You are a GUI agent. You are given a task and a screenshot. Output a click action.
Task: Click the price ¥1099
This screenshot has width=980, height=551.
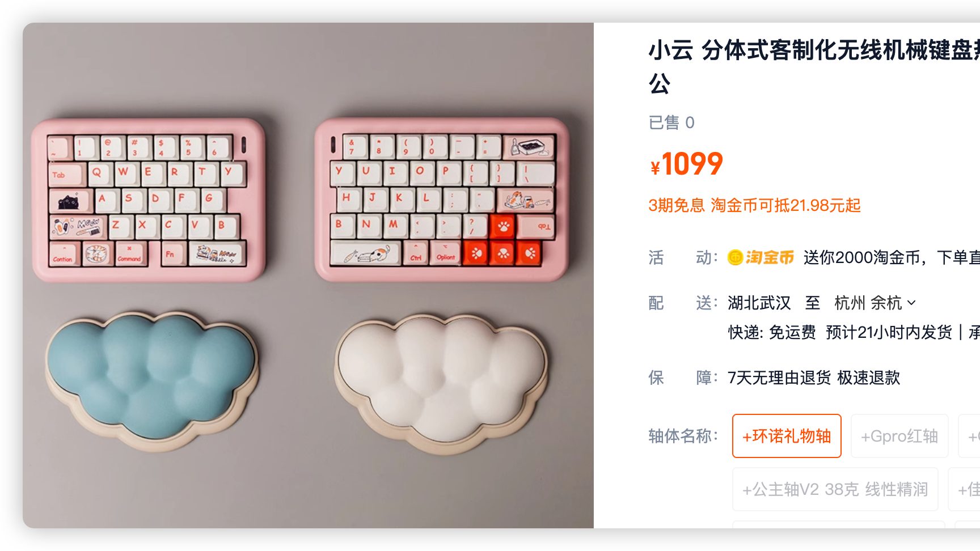(686, 164)
